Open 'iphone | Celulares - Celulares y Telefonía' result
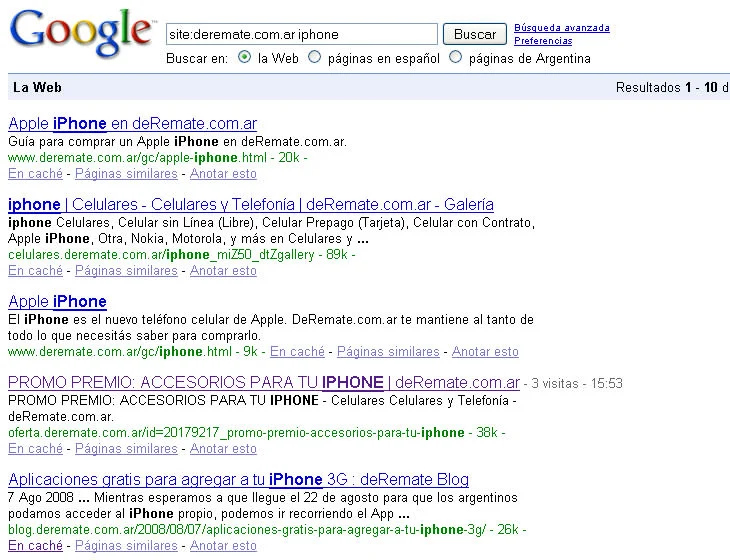Screen dimensions: 730x560 tap(251, 205)
